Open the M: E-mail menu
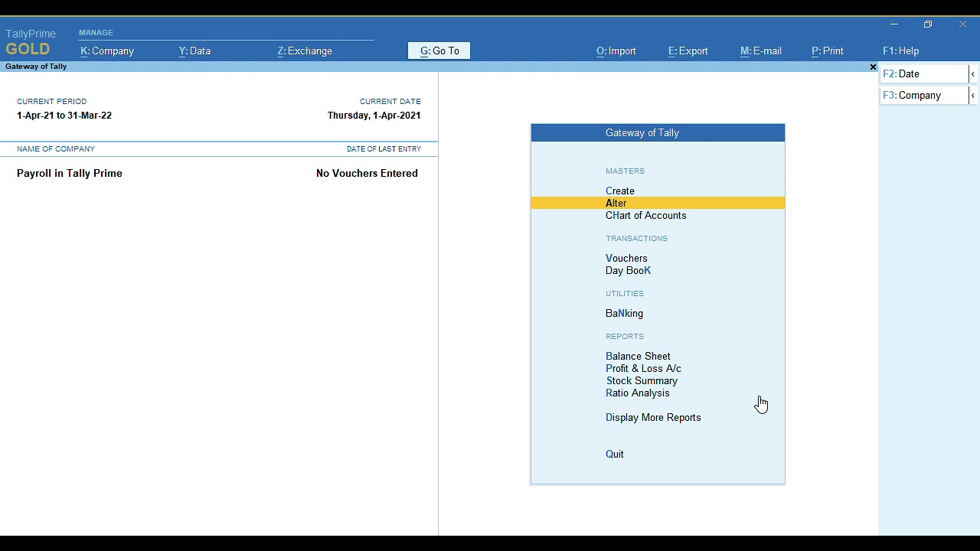This screenshot has width=980, height=551. coord(761,51)
